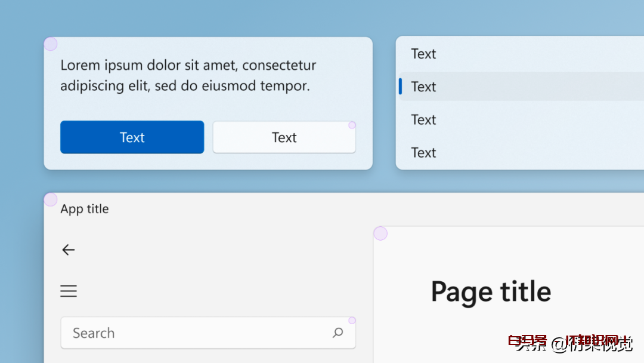Click the back arrow icon

coord(69,250)
